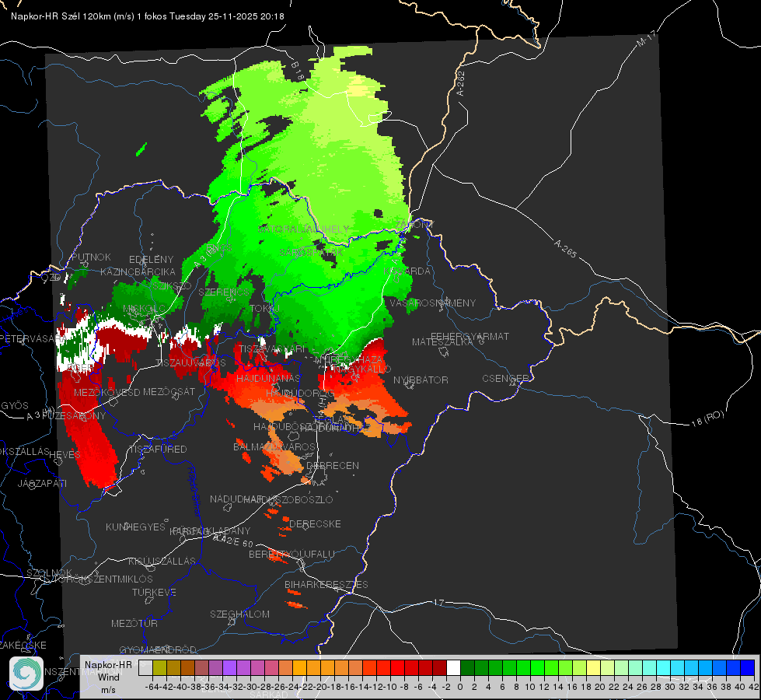Click the SZEGHALOM town label
This screenshot has height=700, width=761.
[x=239, y=614]
